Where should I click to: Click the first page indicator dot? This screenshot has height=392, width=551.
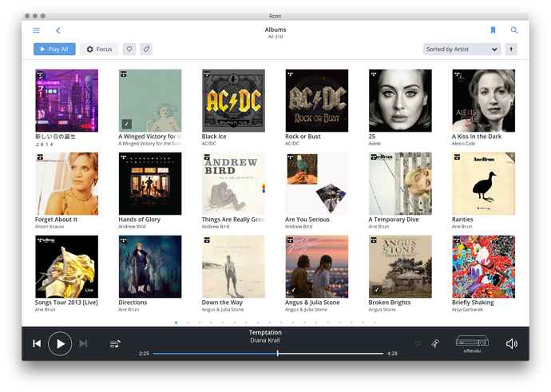coord(176,323)
